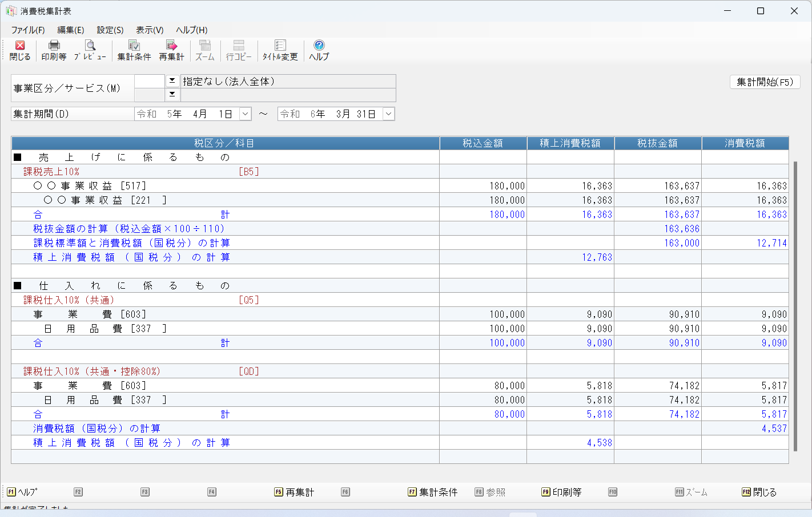Click the F5 再集計 function key
The height and width of the screenshot is (517, 812).
[294, 492]
